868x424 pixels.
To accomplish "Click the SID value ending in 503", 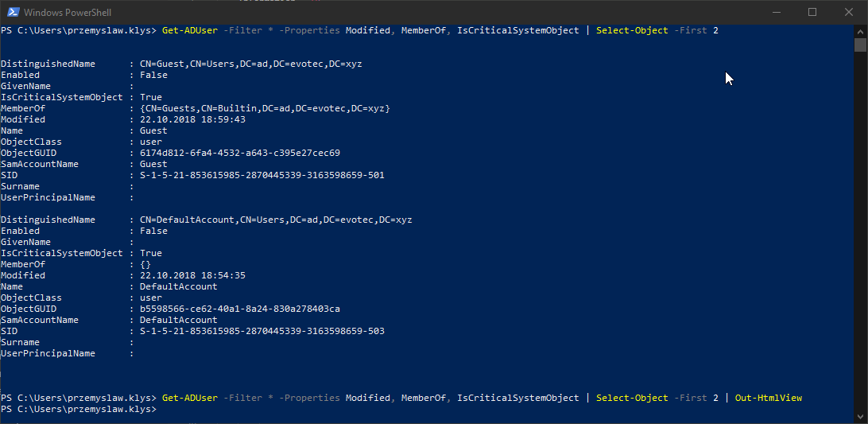I will pos(262,331).
